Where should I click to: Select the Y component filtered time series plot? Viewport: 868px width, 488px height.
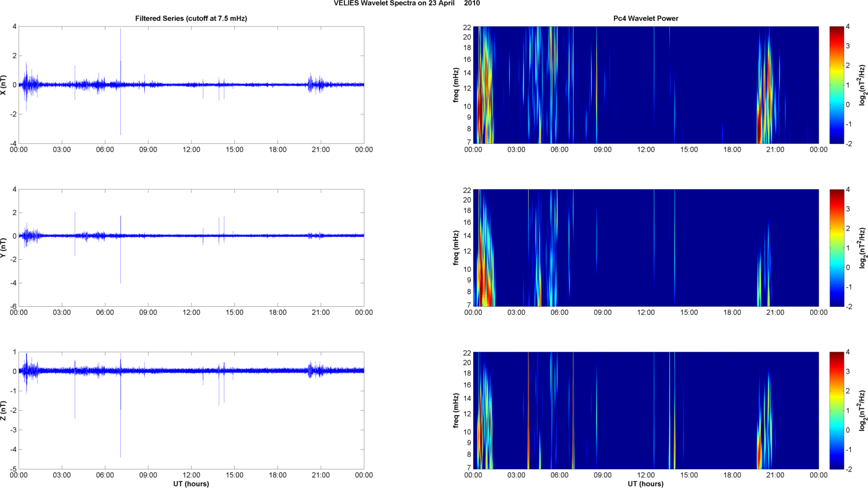191,248
